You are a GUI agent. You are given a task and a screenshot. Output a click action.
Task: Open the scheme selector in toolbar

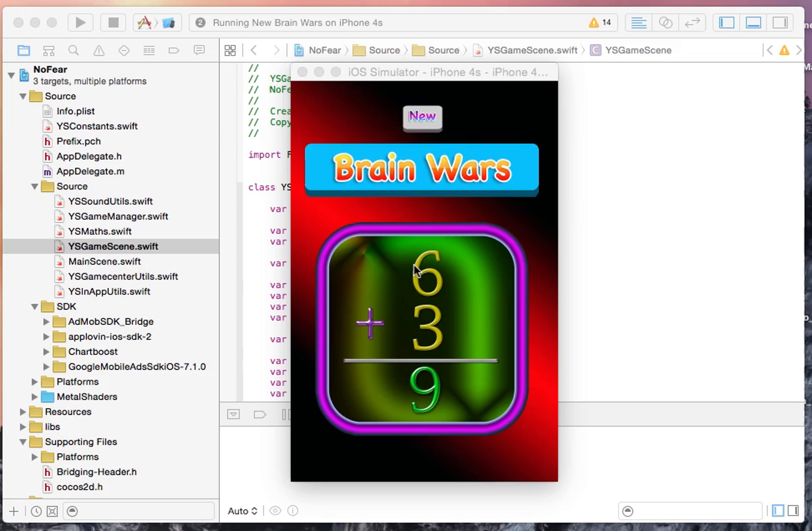click(x=157, y=23)
